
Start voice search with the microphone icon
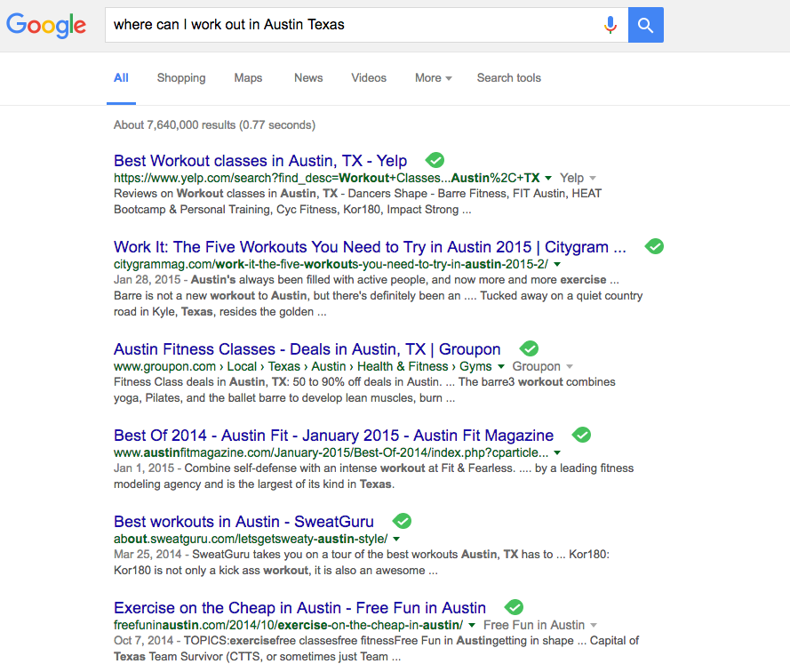(x=610, y=25)
